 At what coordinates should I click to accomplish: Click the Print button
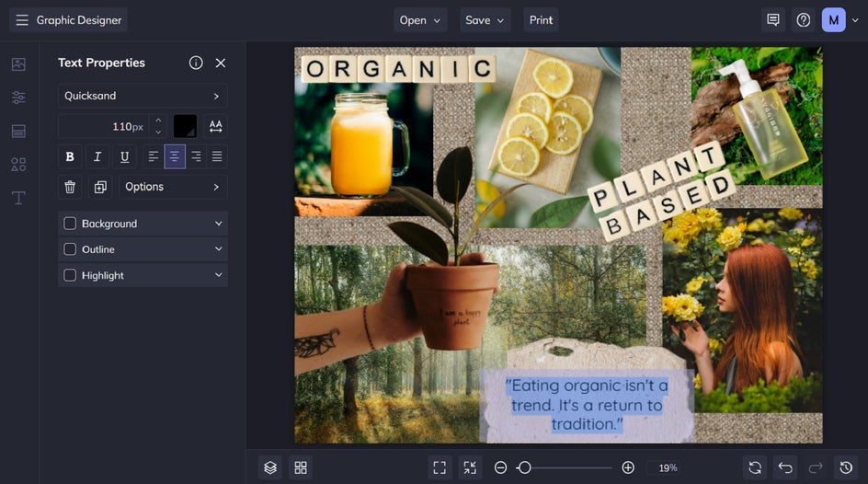[x=541, y=20]
